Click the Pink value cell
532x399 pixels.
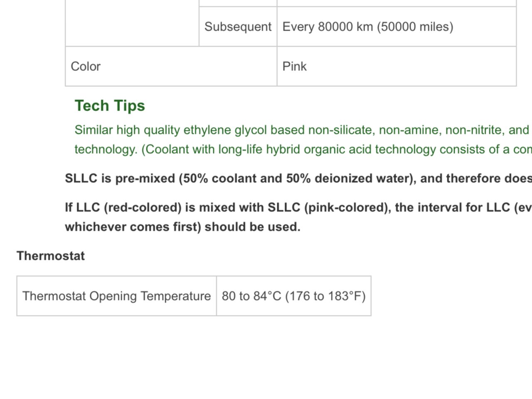click(x=397, y=66)
